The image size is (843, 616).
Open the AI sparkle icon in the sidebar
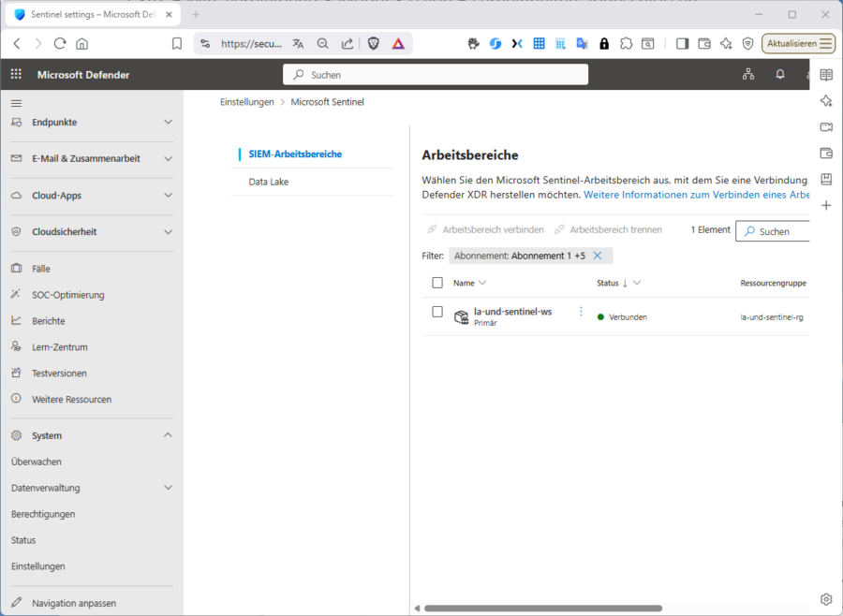click(x=825, y=101)
